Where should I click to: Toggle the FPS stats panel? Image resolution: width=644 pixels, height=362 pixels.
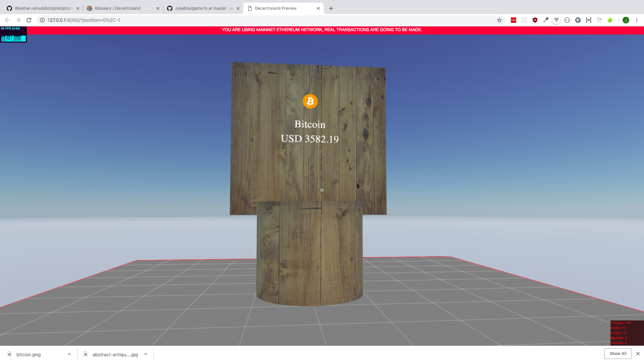(x=13, y=35)
